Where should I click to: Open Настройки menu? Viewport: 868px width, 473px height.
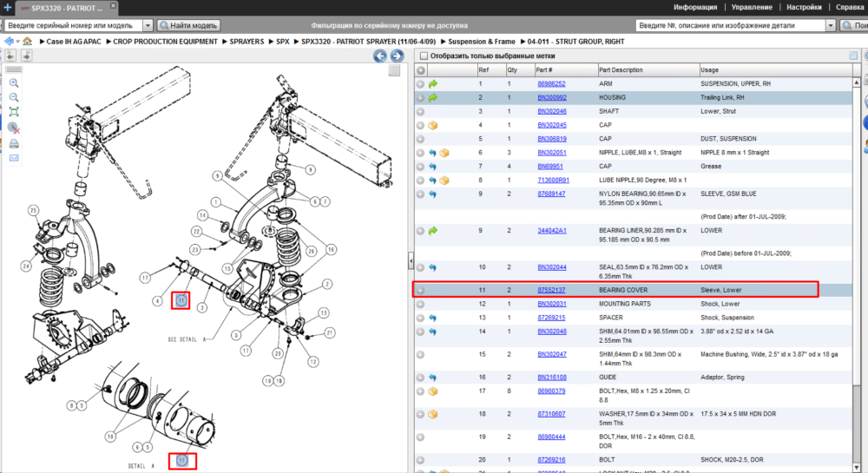(x=804, y=7)
